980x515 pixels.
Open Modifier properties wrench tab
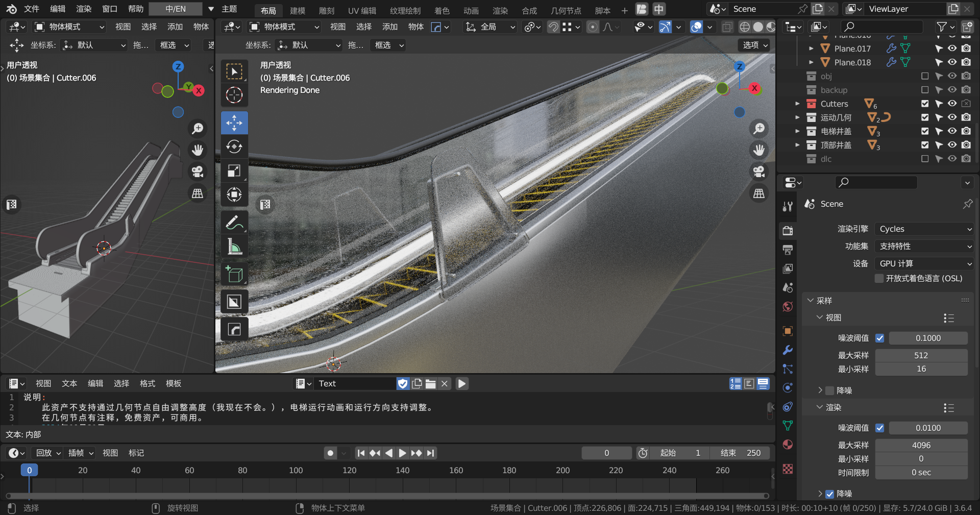click(788, 350)
